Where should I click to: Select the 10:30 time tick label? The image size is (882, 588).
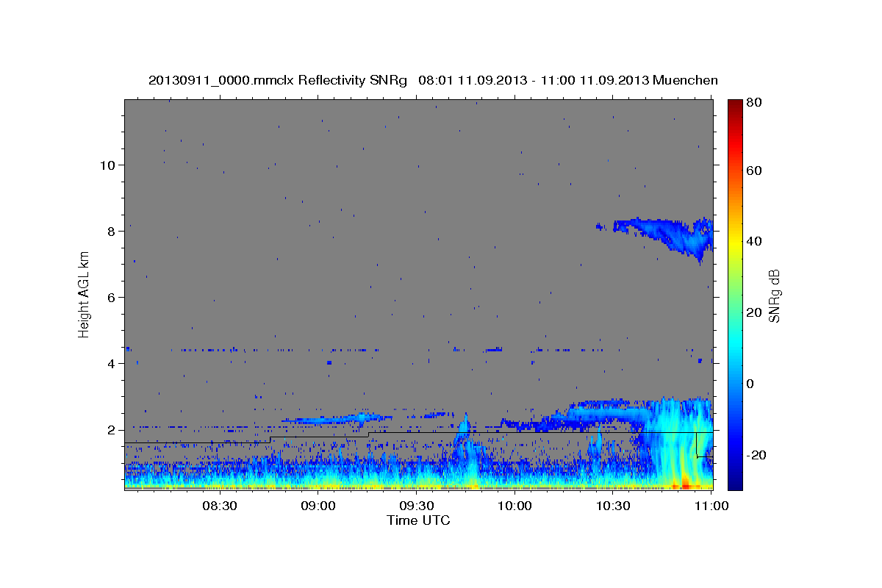614,506
